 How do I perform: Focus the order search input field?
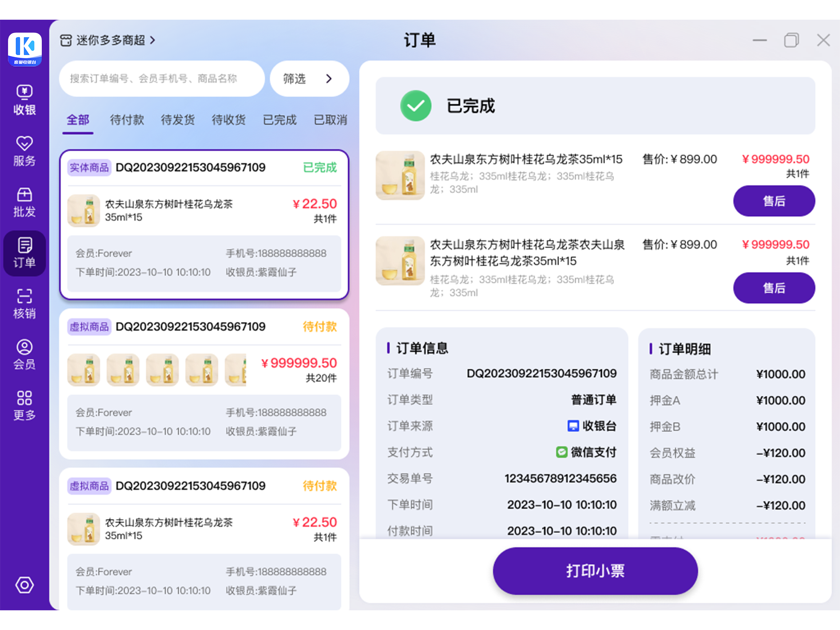(x=162, y=79)
